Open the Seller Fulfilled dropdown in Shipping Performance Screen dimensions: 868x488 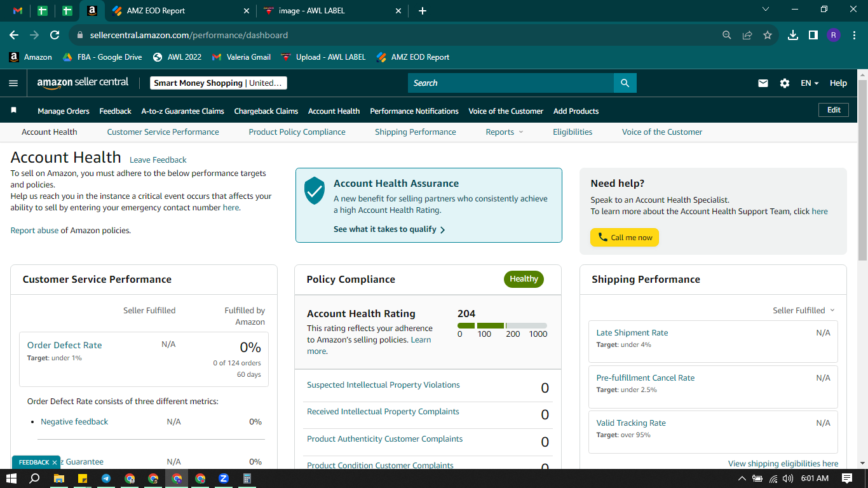click(x=804, y=311)
